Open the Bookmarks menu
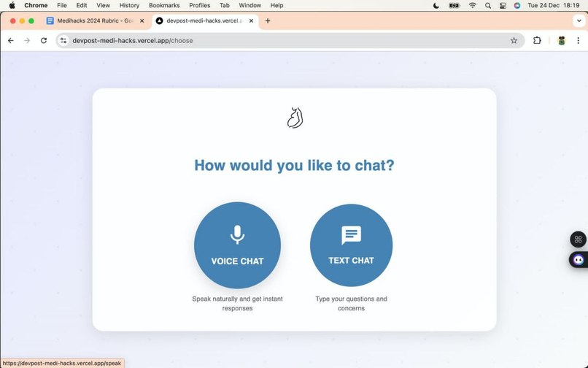 coord(164,5)
